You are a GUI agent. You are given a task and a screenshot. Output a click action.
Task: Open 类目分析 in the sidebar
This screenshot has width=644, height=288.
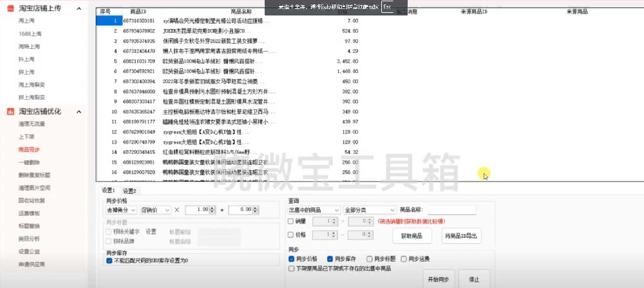point(29,238)
